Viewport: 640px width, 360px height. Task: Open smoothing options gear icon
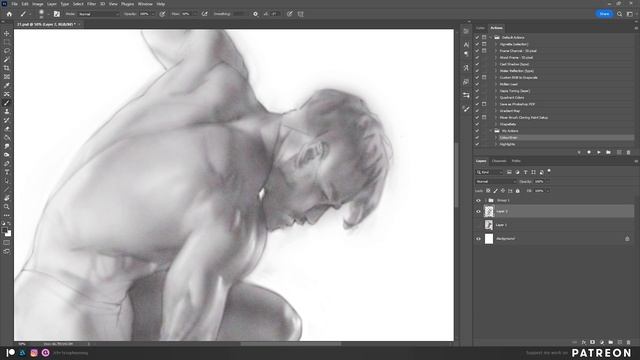click(256, 14)
